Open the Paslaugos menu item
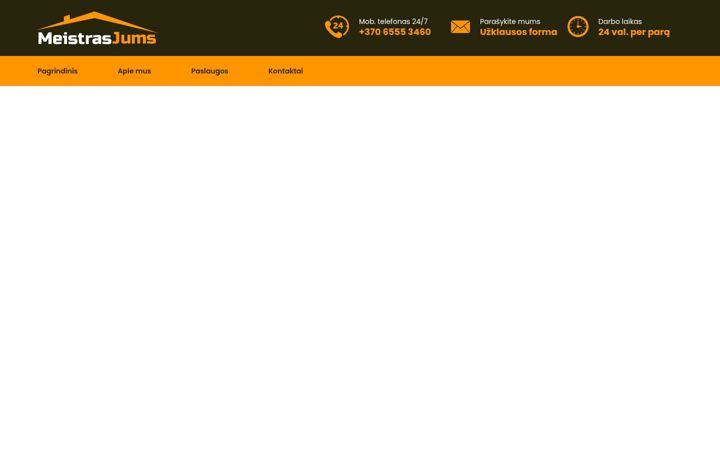720x450 pixels. tap(209, 71)
